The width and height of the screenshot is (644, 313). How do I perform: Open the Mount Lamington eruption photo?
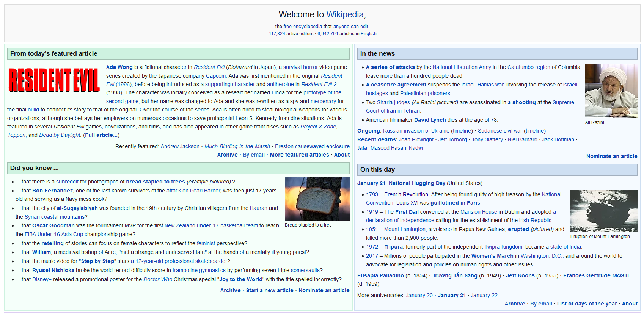coord(604,211)
